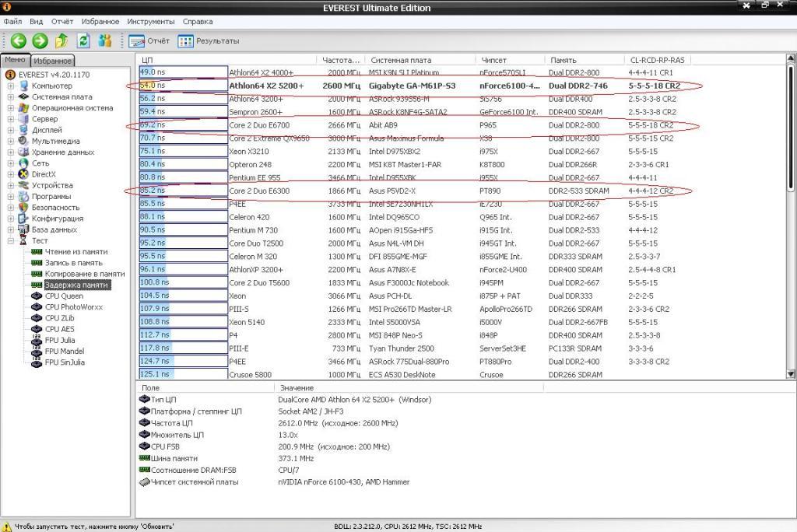797x532 pixels.
Task: Click the Программы programs icon
Action: point(23,196)
